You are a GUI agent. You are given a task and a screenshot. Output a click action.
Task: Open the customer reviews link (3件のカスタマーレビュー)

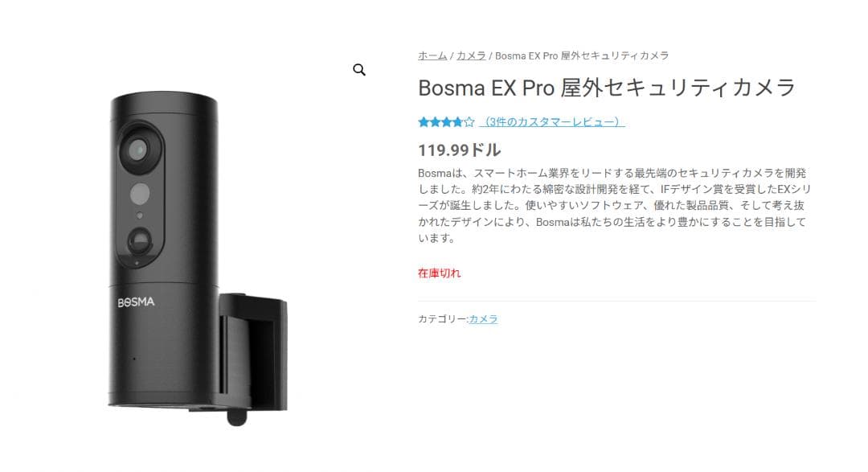click(550, 121)
